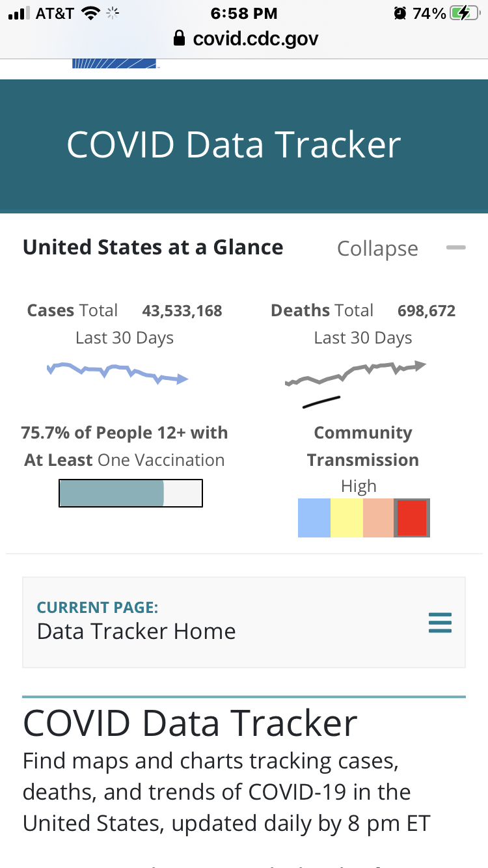The width and height of the screenshot is (488, 868).
Task: Tap the CDC logo fragment at top
Action: pyautogui.click(x=115, y=63)
